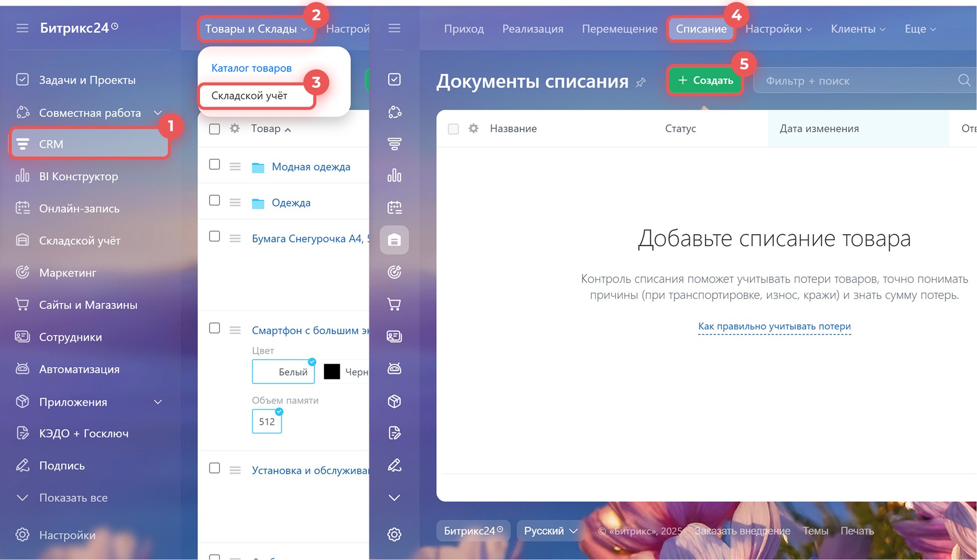Viewport: 977px width, 560px height.
Task: Click the Задачи и Проекты checkmark icon
Action: 22,80
